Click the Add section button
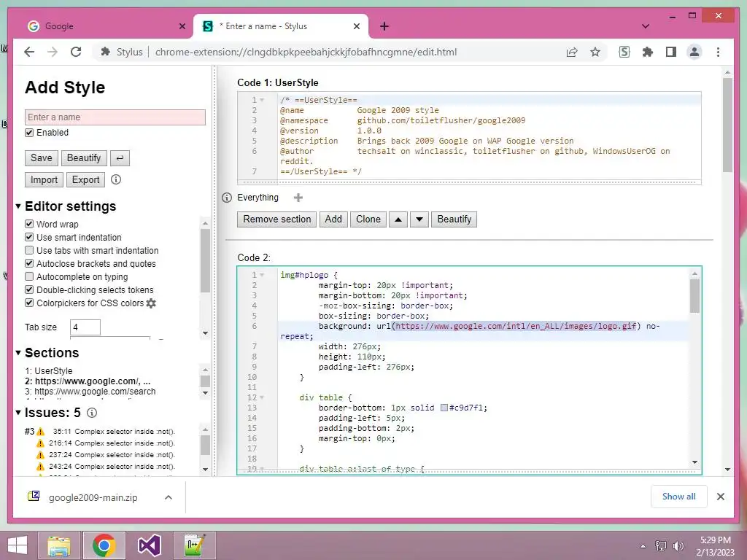The width and height of the screenshot is (747, 560). click(x=333, y=219)
